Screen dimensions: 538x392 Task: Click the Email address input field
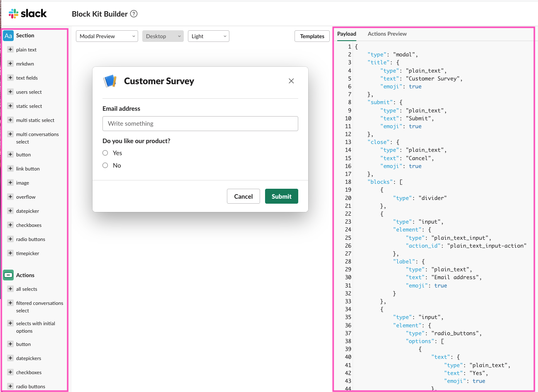coord(200,124)
